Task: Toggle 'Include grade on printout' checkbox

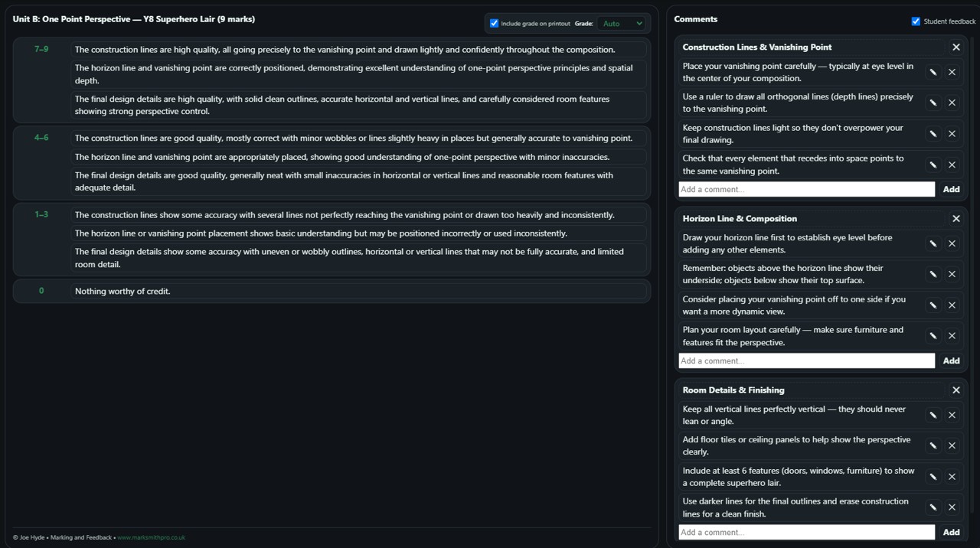Action: [494, 23]
